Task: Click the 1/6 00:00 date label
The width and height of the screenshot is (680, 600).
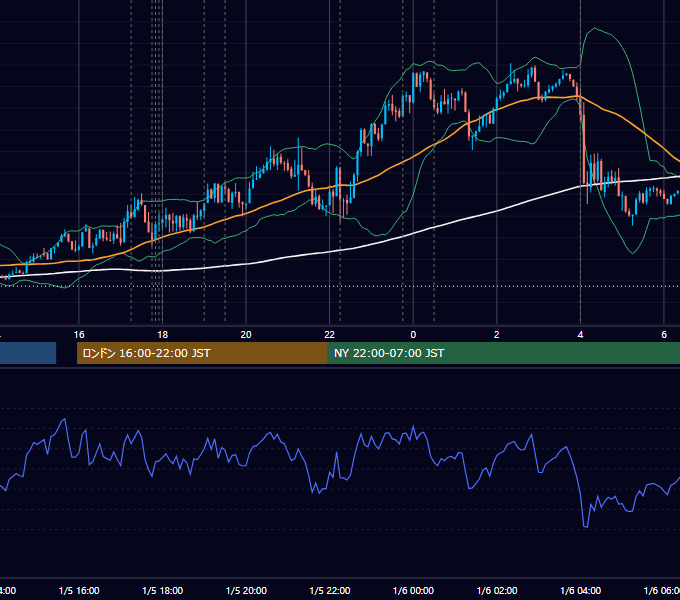Action: coord(413,591)
